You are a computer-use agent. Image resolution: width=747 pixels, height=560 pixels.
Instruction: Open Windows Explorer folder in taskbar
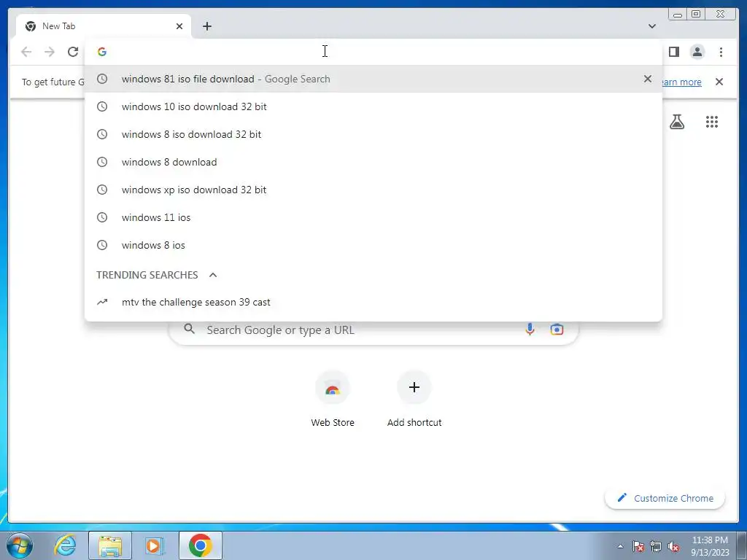pos(110,545)
